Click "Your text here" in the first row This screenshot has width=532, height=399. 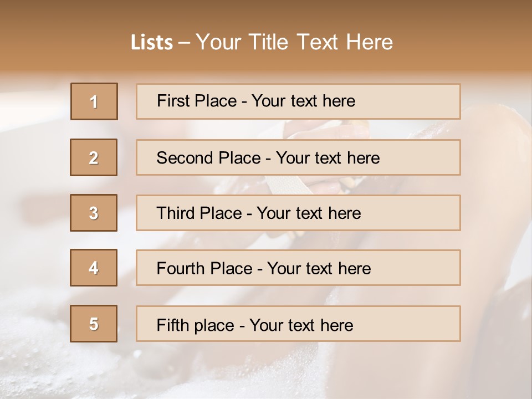coord(303,101)
